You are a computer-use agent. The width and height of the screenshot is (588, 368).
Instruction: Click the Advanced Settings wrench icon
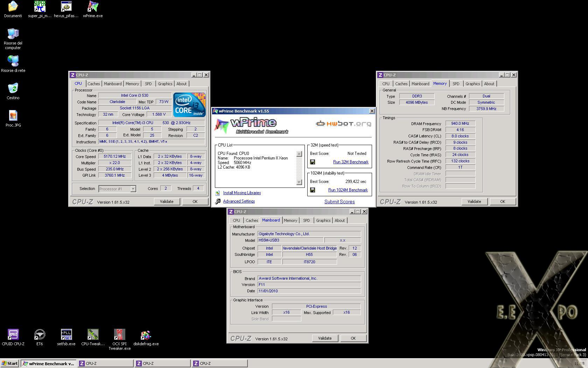tap(218, 201)
